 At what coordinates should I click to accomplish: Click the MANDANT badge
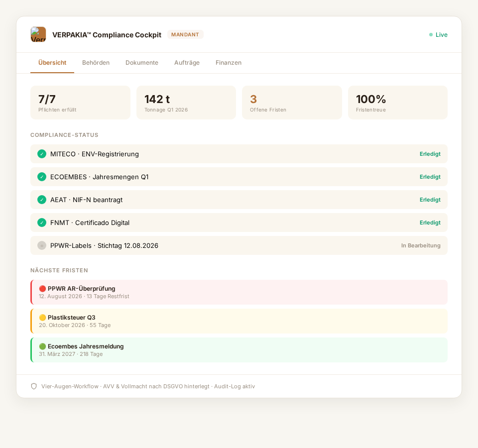click(185, 34)
